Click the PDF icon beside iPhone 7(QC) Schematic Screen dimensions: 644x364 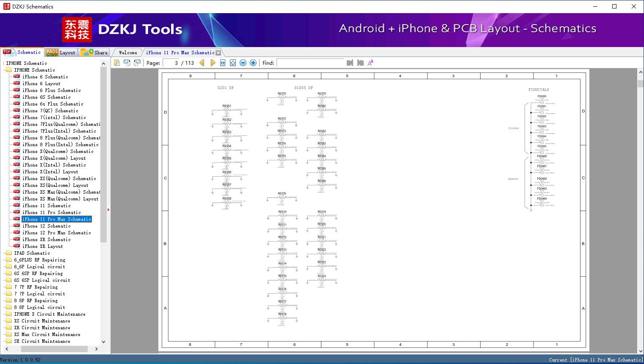tap(17, 111)
